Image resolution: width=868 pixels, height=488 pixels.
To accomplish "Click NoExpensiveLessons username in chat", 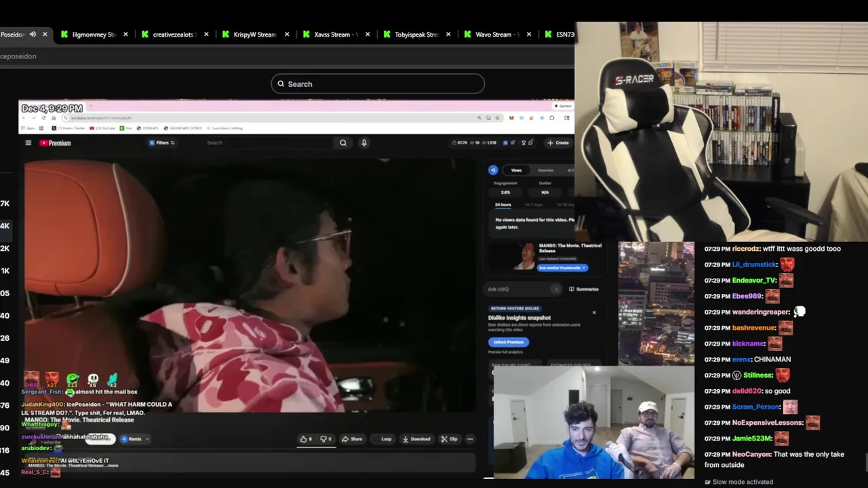I will click(768, 423).
